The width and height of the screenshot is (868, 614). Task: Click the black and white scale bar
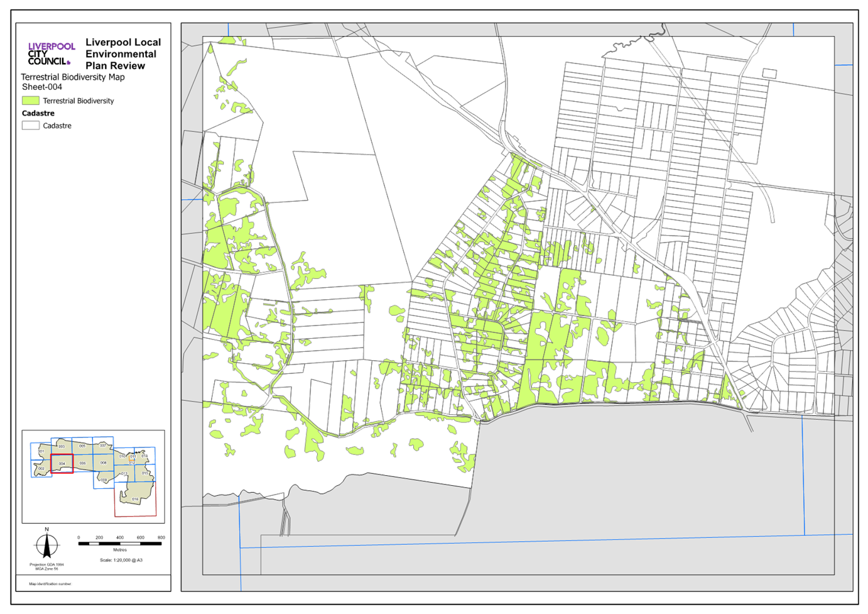click(x=120, y=544)
